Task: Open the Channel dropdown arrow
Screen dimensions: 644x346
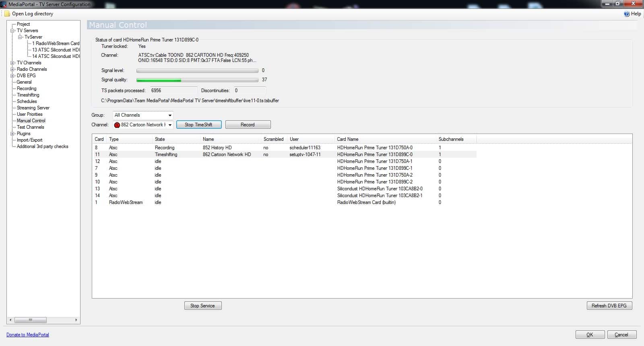Action: (169, 125)
